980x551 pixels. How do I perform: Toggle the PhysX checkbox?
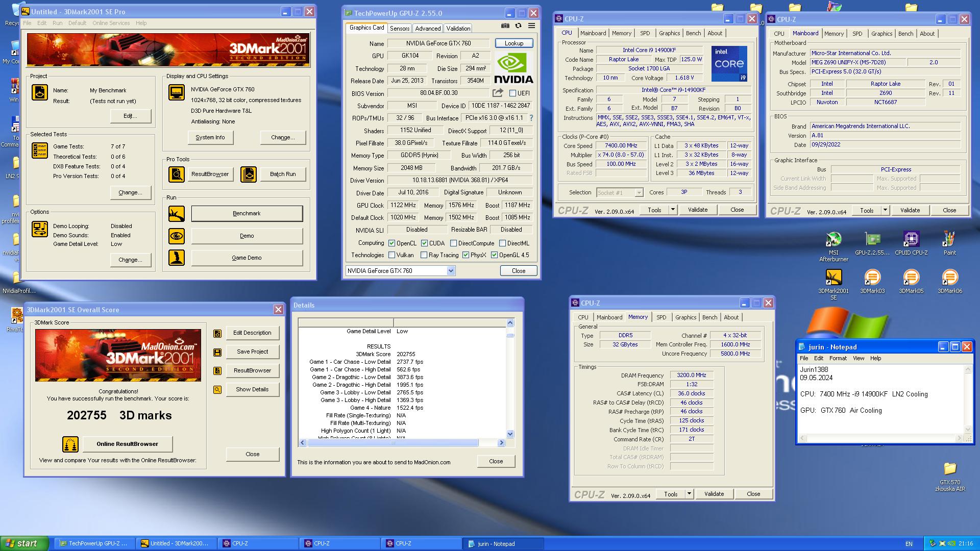[465, 255]
